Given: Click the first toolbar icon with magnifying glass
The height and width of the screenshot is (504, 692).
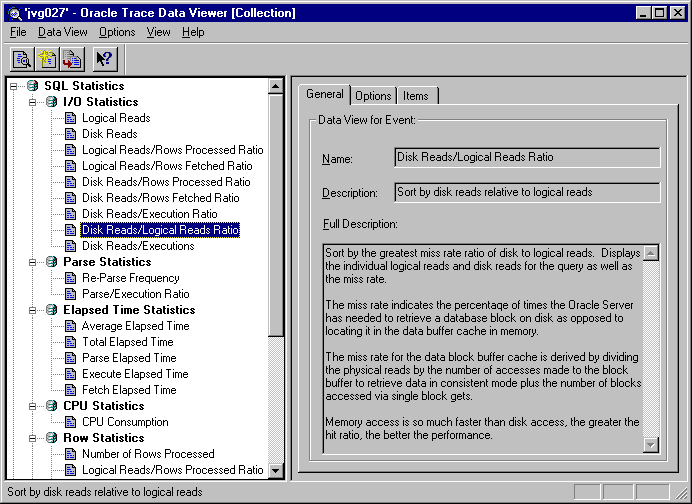Looking at the screenshot, I should (22, 59).
